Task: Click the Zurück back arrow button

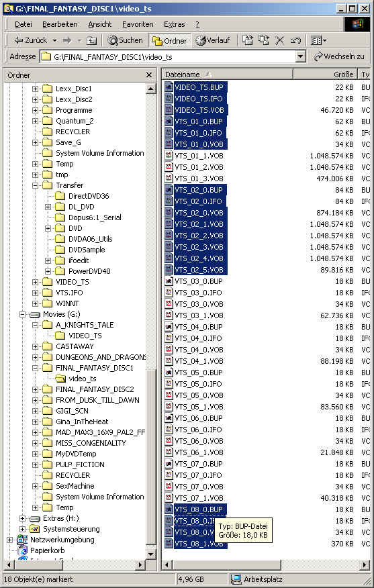Action: (30, 40)
